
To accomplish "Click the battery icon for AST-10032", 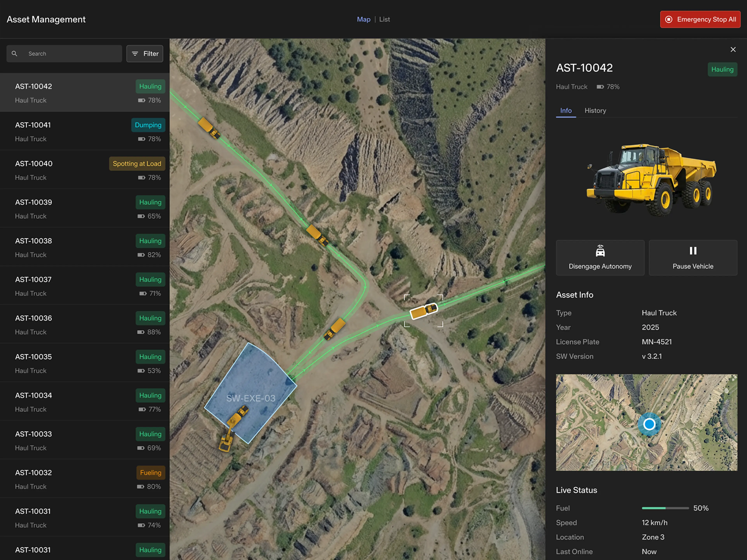I will coord(140,487).
